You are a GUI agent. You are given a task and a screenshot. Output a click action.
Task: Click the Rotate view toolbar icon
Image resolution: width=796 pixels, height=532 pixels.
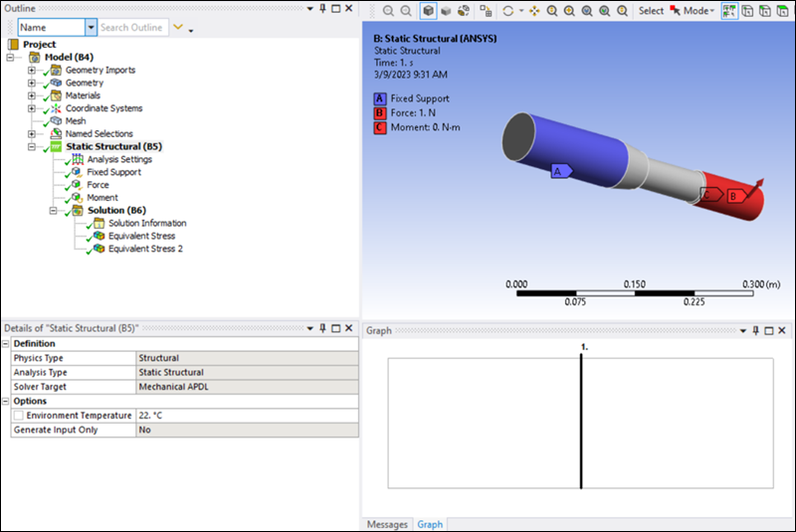click(x=509, y=10)
